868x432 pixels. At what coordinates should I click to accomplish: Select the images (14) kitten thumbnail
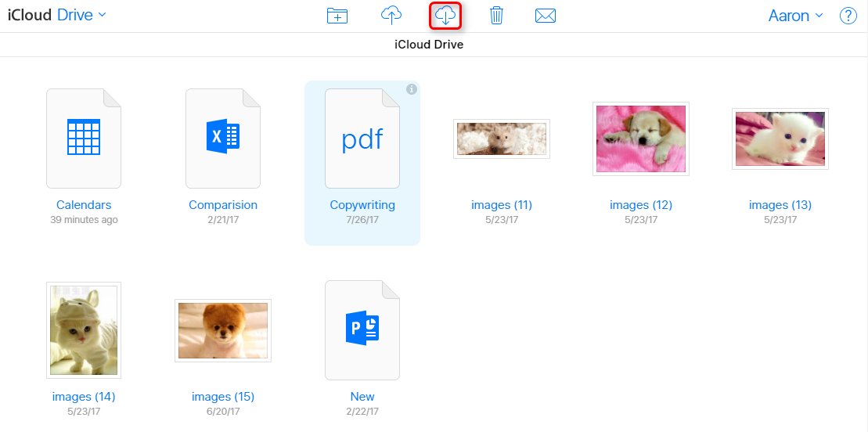tap(84, 330)
